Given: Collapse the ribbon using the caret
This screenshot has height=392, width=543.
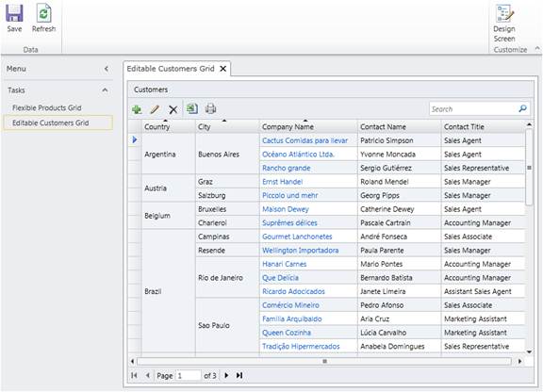Looking at the screenshot, I should 537,48.
